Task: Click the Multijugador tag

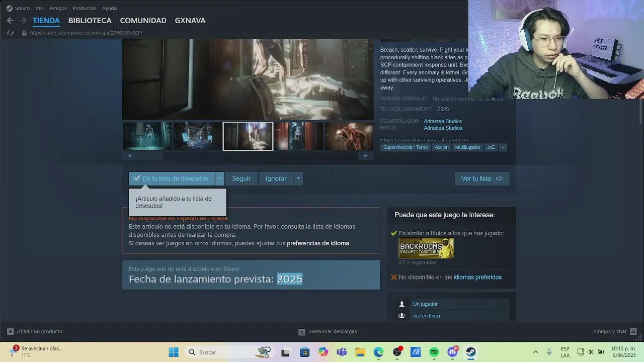Action: pos(468,147)
